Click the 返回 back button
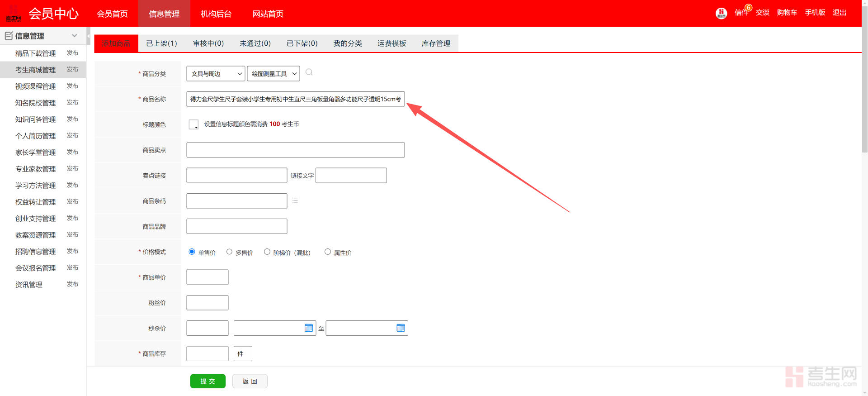Screen dimensions: 868x396 point(250,381)
